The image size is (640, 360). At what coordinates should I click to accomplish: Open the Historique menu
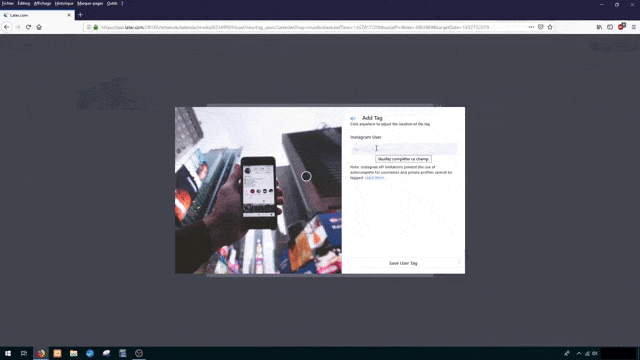click(64, 3)
